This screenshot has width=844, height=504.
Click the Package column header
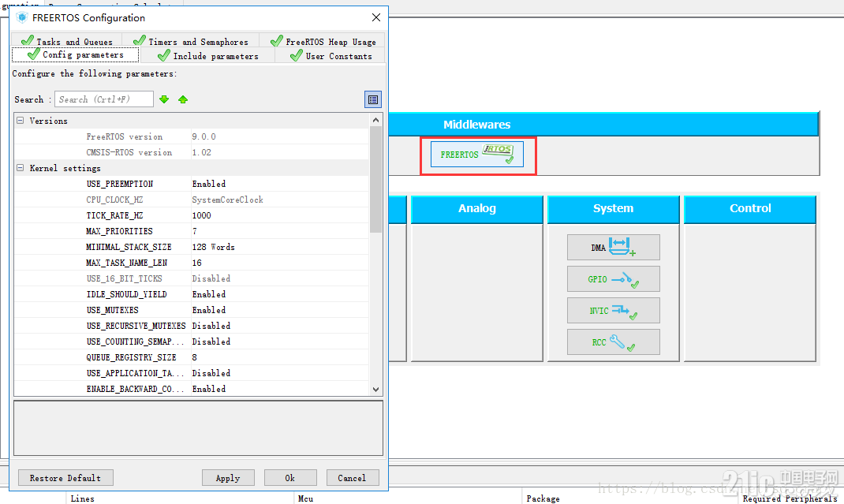coord(543,498)
